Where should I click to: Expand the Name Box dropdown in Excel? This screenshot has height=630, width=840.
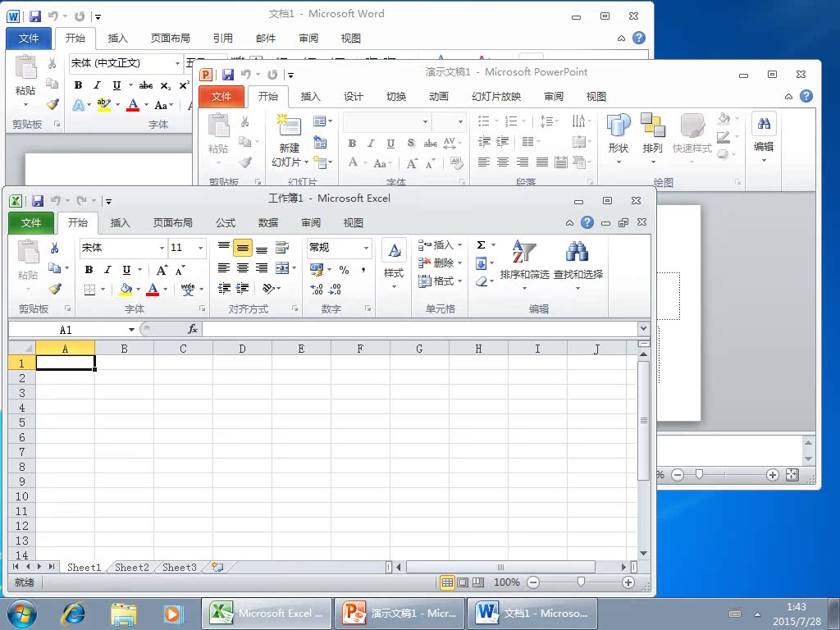pos(131,330)
